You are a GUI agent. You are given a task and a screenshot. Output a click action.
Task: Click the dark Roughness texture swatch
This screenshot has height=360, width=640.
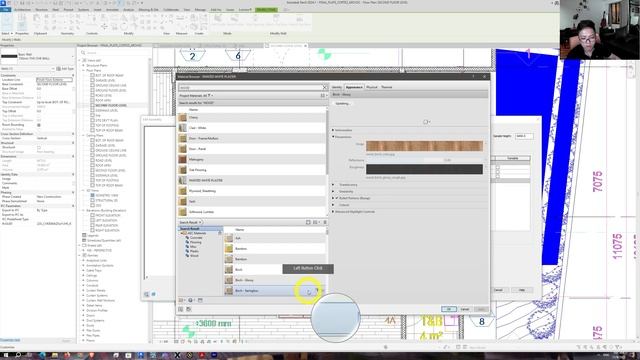click(424, 169)
